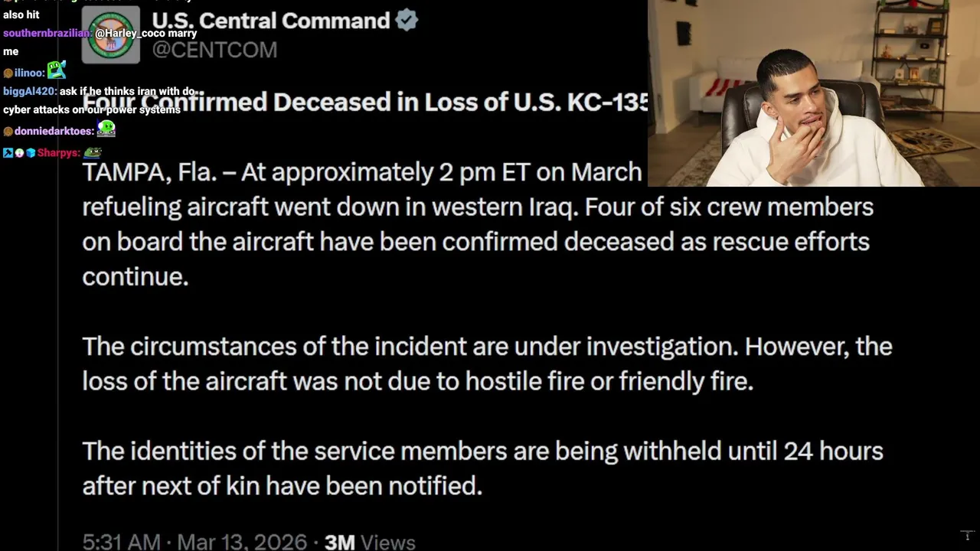The height and width of the screenshot is (551, 980).
Task: Click the frog emote after Sharpys
Action: (93, 152)
